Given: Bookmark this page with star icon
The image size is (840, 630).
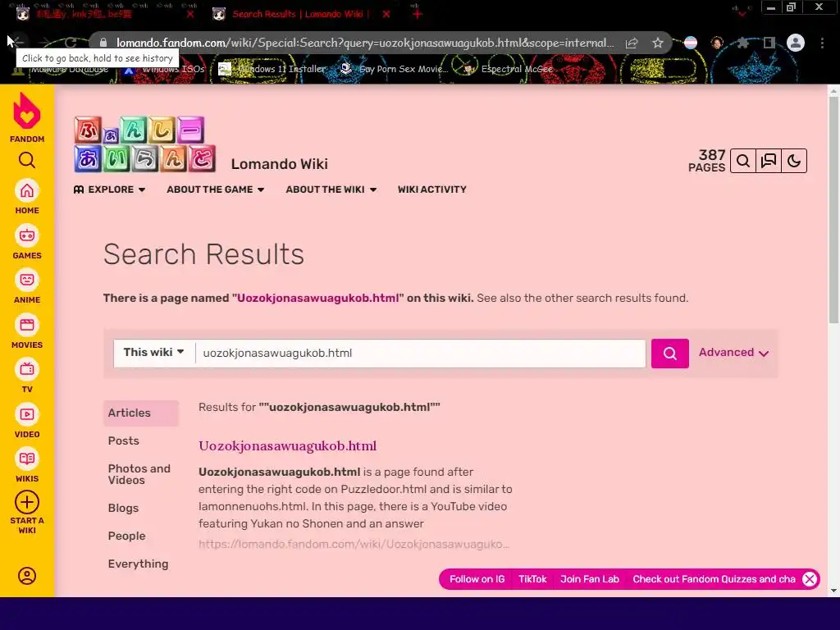Looking at the screenshot, I should pos(658,43).
